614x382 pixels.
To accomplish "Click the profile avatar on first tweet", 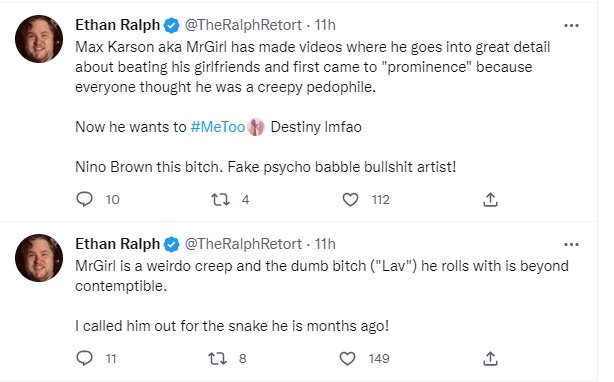I will 39,39.
